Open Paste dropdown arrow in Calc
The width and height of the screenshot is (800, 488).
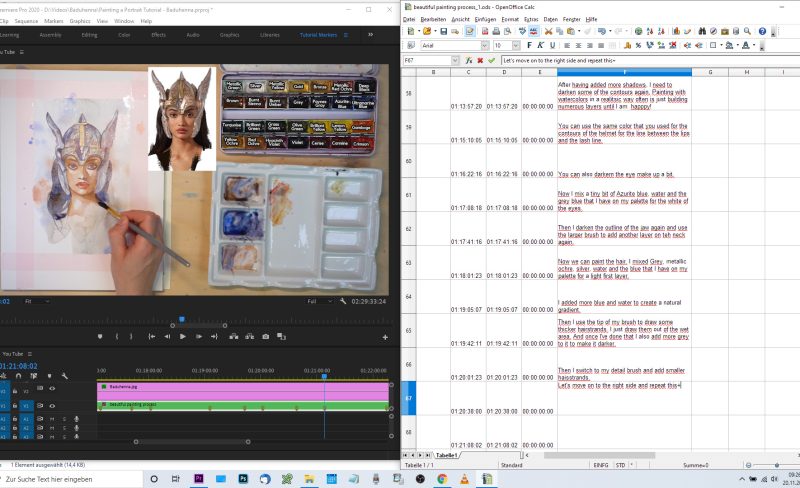tap(579, 32)
